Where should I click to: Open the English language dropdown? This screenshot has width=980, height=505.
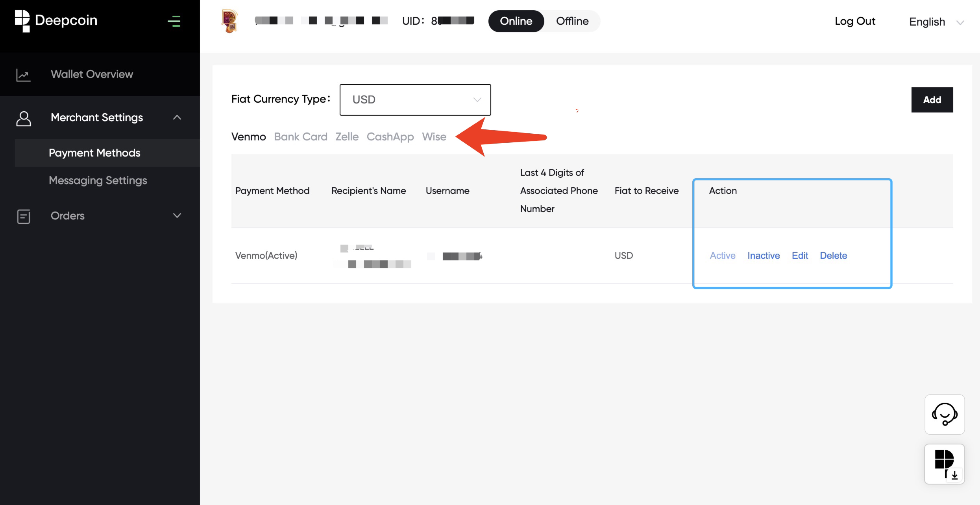[x=936, y=22]
